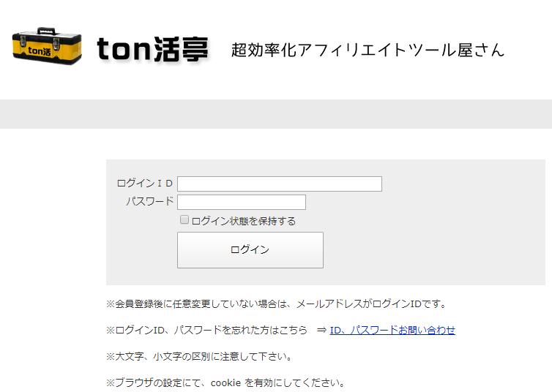
Task: Focus the ログインID input field
Action: (x=279, y=184)
